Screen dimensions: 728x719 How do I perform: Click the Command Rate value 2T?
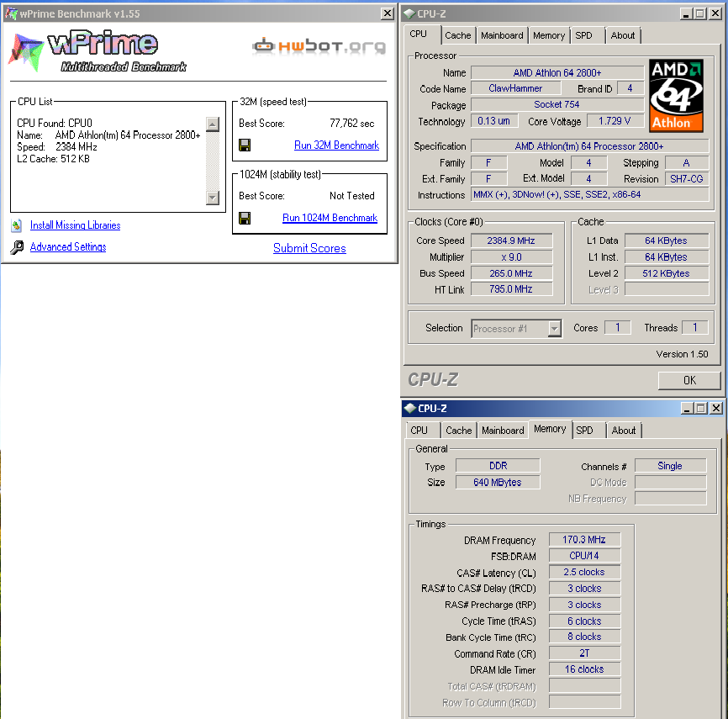coord(584,653)
